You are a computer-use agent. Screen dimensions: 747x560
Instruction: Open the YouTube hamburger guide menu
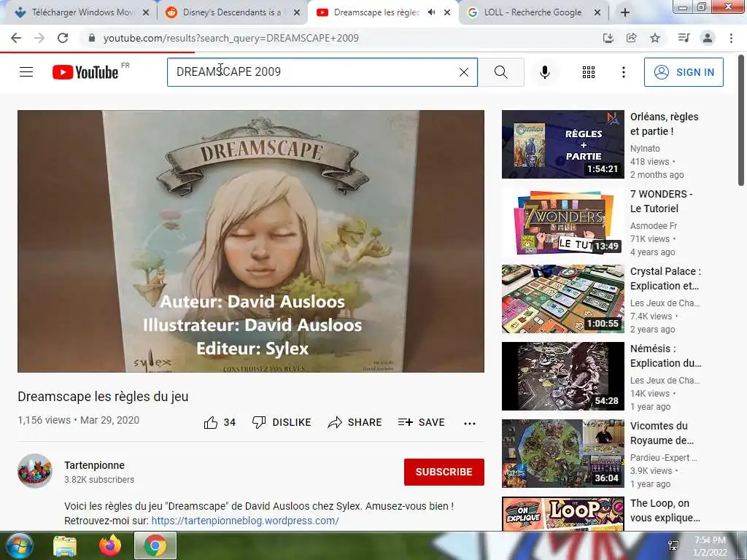coord(26,72)
